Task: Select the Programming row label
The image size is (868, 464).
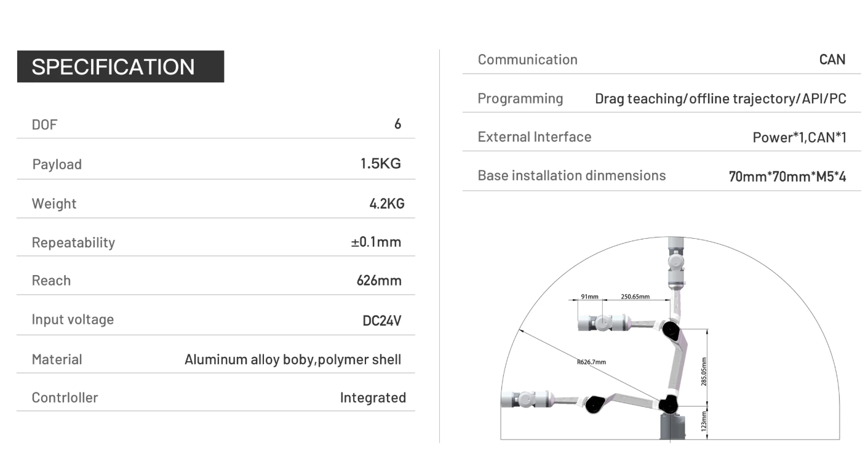Action: pos(520,98)
